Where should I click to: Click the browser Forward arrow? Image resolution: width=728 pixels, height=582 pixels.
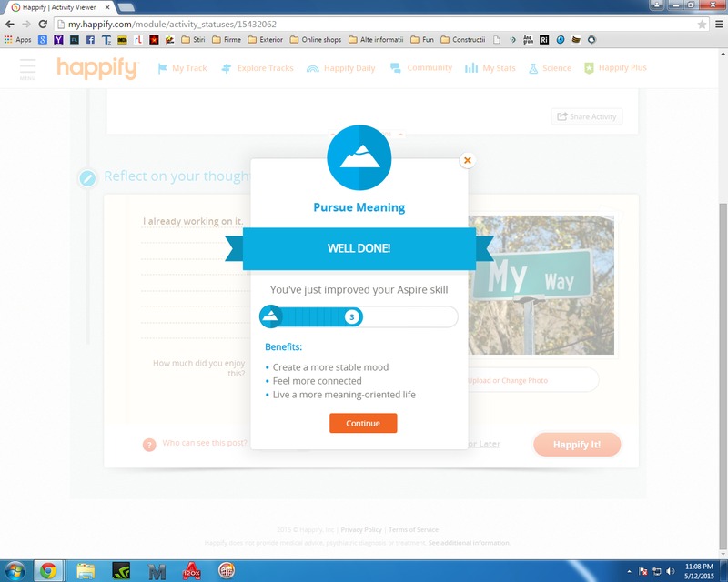coord(26,25)
